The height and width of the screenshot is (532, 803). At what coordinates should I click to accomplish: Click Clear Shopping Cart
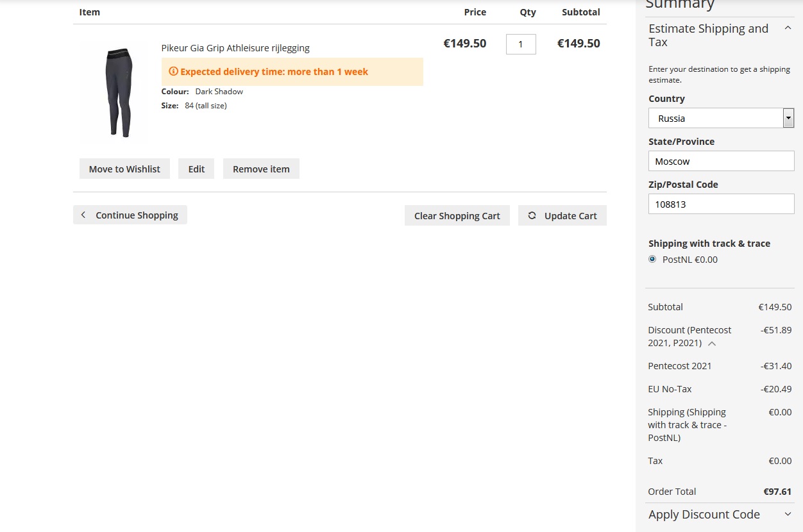coord(457,215)
